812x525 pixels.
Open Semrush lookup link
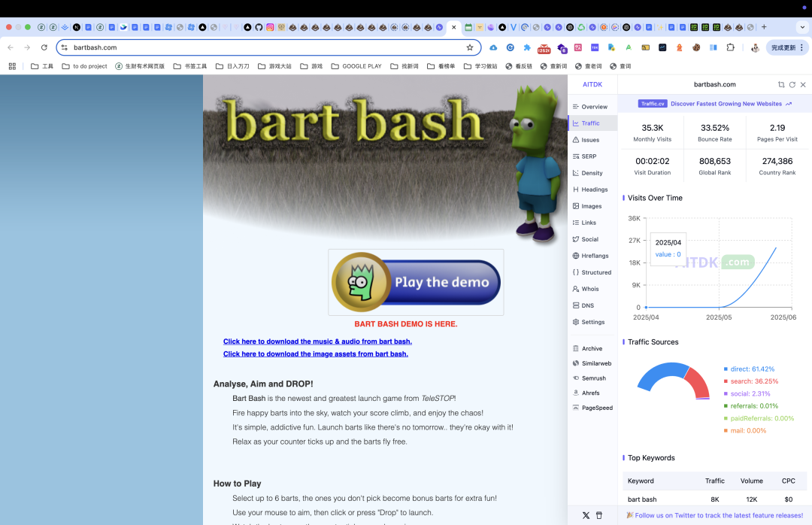(x=589, y=378)
